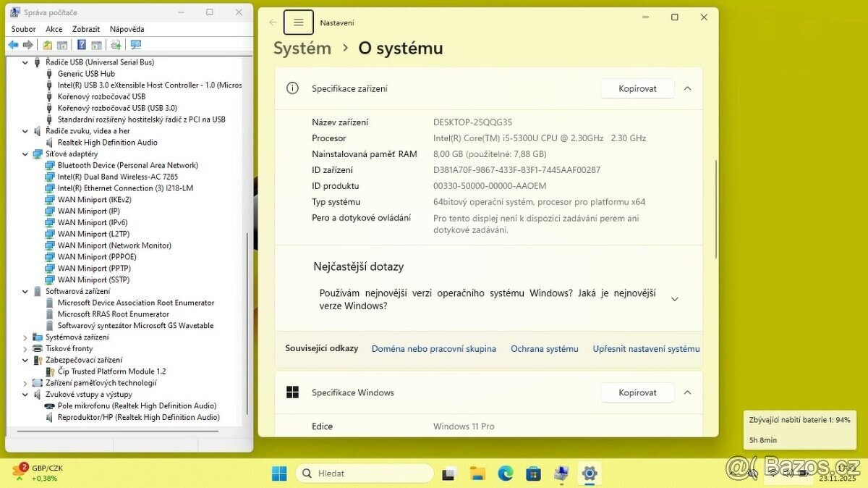The image size is (868, 488).
Task: Expand the Windows version FAQ chevron
Action: click(674, 298)
